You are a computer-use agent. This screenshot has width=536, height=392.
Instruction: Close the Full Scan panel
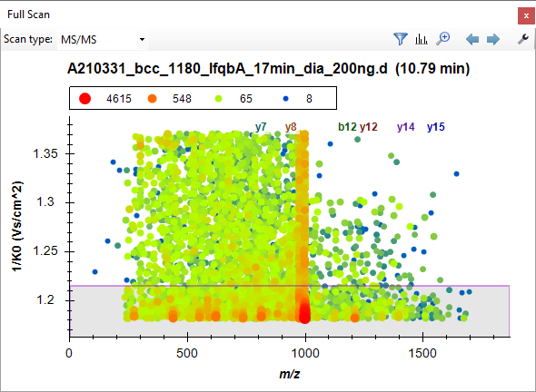(x=526, y=16)
